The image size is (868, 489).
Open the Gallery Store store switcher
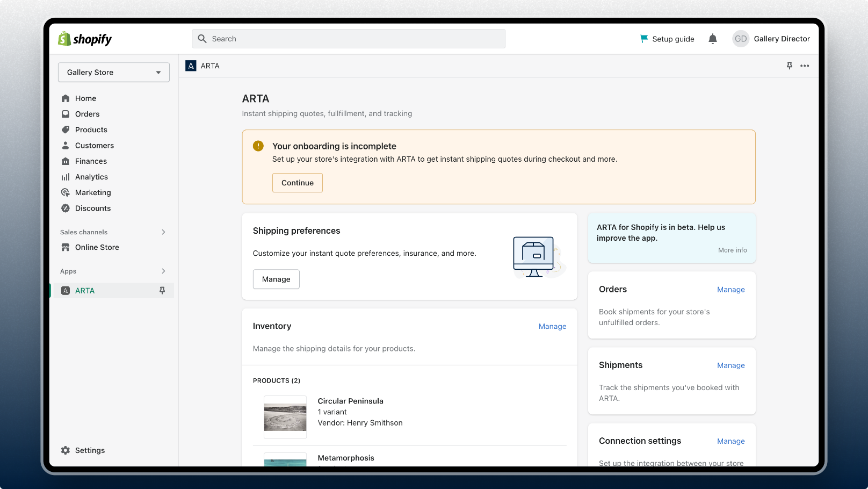(x=113, y=72)
